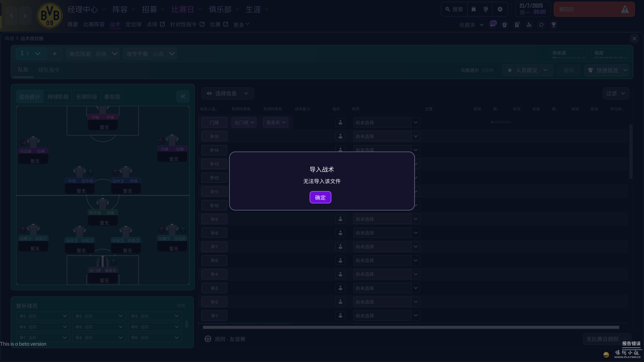The height and width of the screenshot is (362, 644).
Task: Open the world globe icon
Action: point(486,9)
